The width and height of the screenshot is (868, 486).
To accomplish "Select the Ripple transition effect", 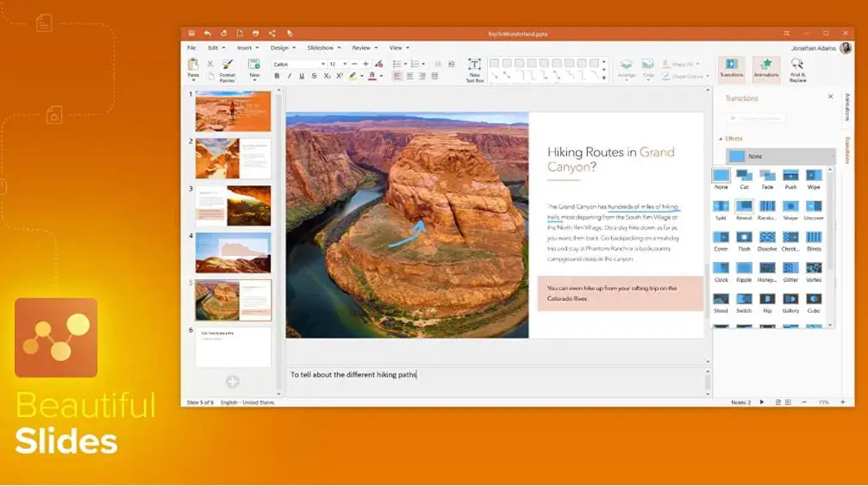I will [x=743, y=269].
